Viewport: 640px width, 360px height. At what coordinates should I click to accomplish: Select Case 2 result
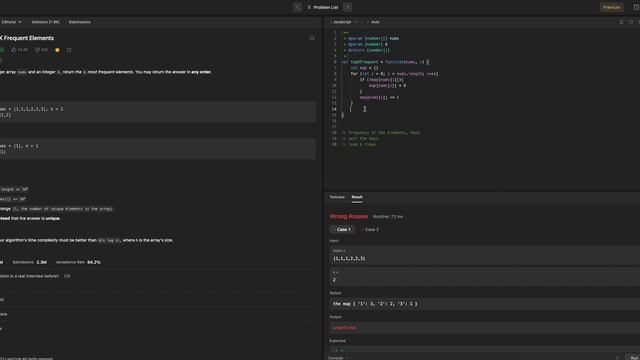(x=370, y=229)
